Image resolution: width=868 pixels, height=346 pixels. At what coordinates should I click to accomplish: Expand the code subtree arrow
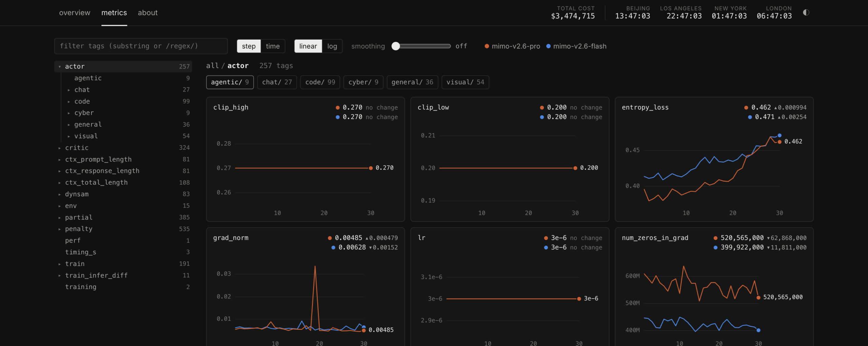tap(69, 101)
